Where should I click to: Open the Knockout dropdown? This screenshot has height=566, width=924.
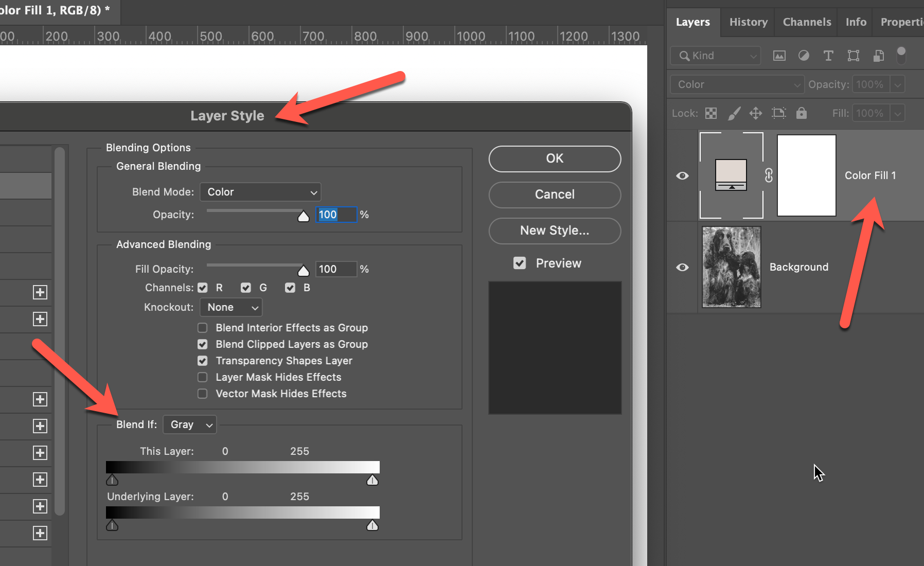231,307
